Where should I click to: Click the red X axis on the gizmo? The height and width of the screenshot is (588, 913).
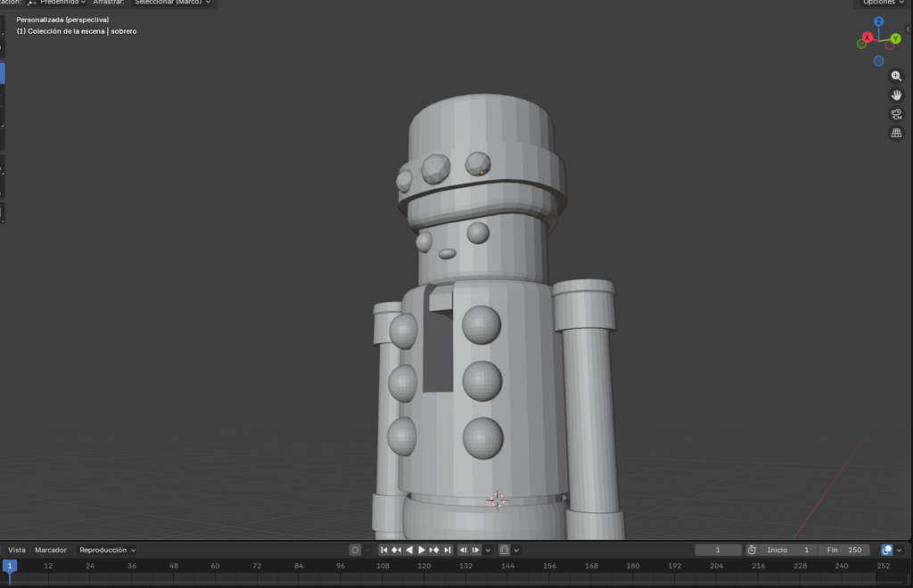pos(867,37)
